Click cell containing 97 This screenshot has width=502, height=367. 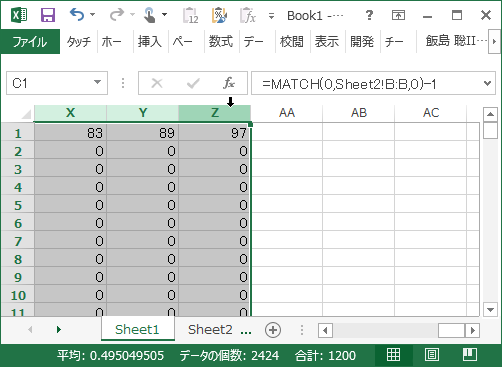click(x=215, y=133)
